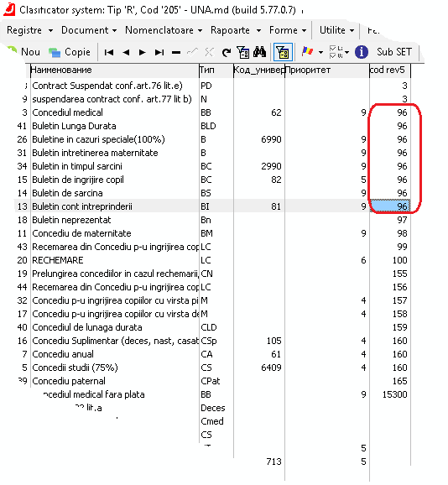This screenshot has width=448, height=485.
Task: Click the cod rev5 cell 15300
Action: (x=390, y=394)
